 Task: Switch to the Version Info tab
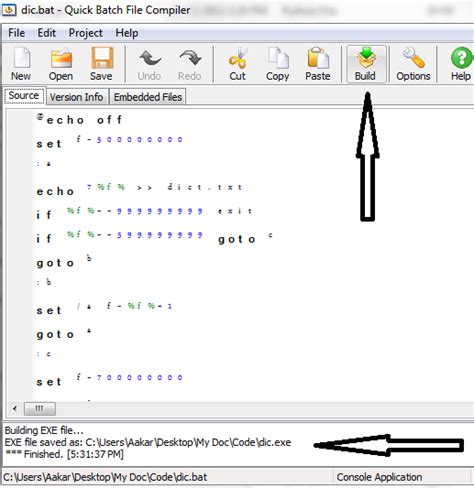point(77,97)
